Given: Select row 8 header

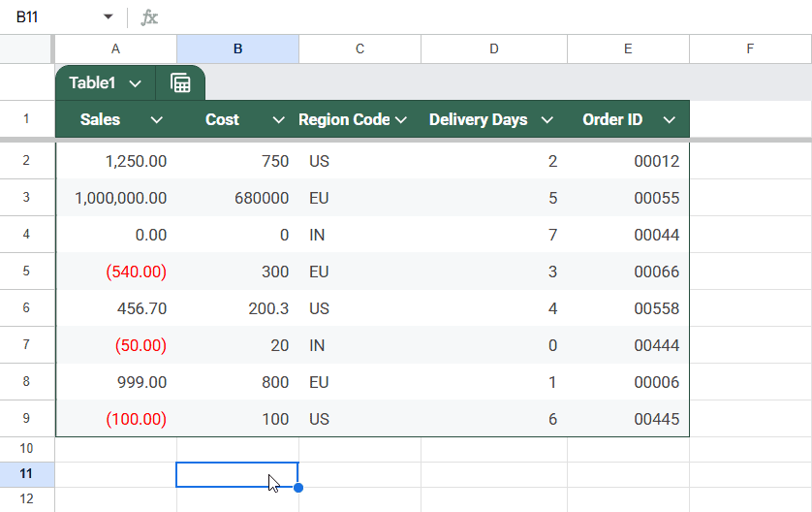Looking at the screenshot, I should pyautogui.click(x=26, y=381).
